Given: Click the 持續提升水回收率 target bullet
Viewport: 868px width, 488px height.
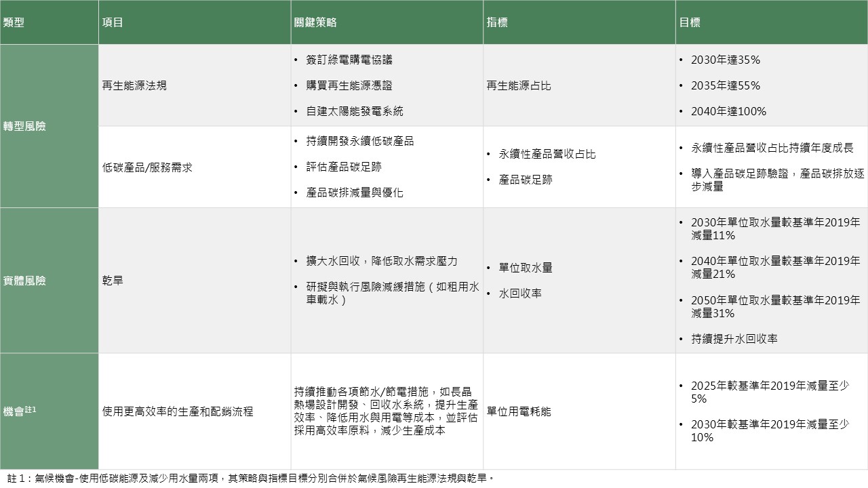Looking at the screenshot, I should [734, 339].
